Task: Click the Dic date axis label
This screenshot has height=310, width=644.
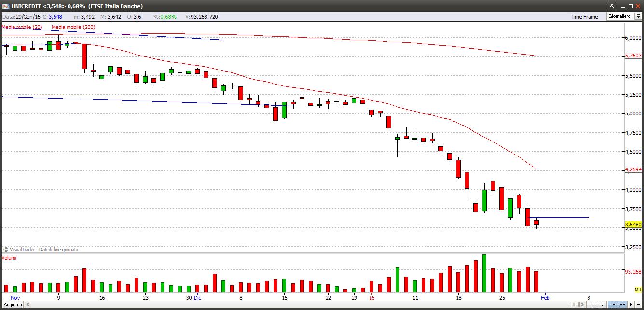Action: pyautogui.click(x=198, y=298)
